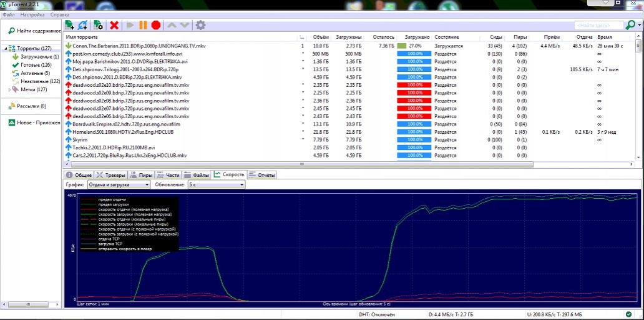644x320 pixels.
Task: Click the Start torrent play icon
Action: [130, 26]
